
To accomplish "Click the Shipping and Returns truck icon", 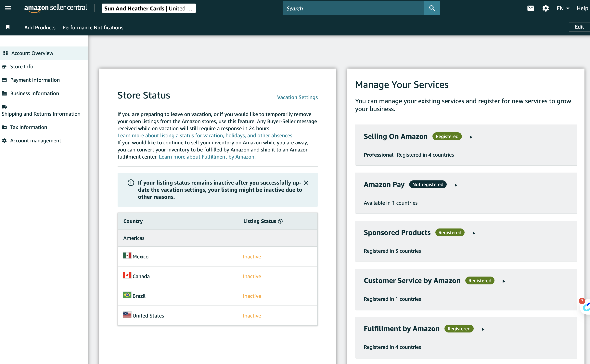I will (4, 107).
